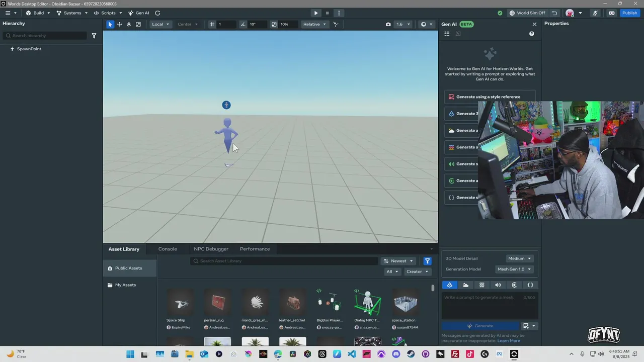644x362 pixels.
Task: Select the Dialog NPC asset thumbnail
Action: 368,302
